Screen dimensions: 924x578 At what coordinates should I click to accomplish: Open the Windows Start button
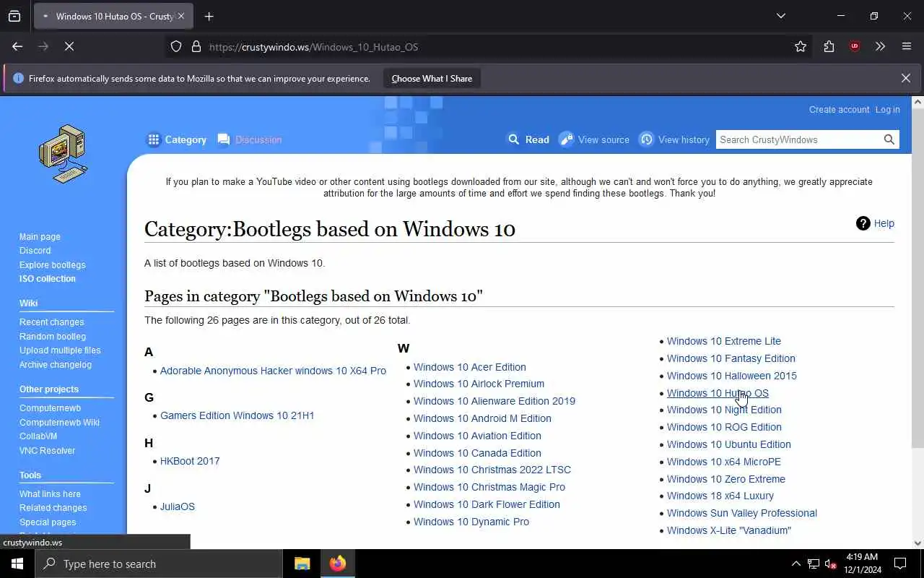(x=17, y=564)
